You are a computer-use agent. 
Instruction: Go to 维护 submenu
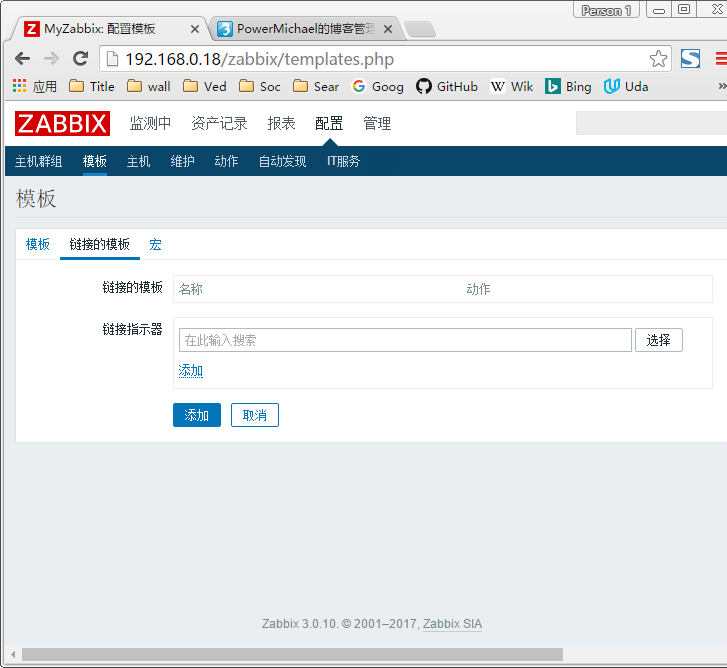[182, 161]
